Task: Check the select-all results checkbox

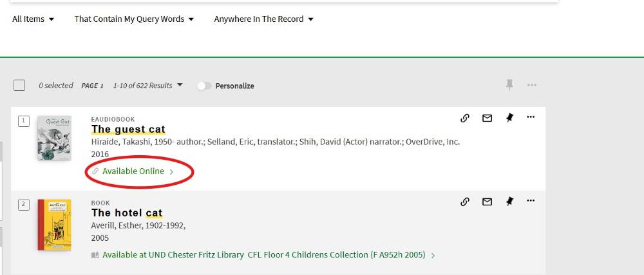Action: tap(19, 86)
